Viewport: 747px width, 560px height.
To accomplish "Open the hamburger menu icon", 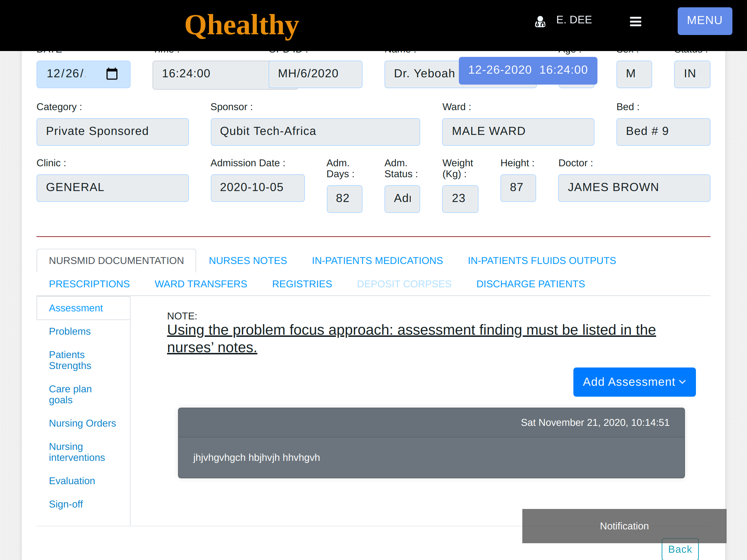I will (635, 22).
